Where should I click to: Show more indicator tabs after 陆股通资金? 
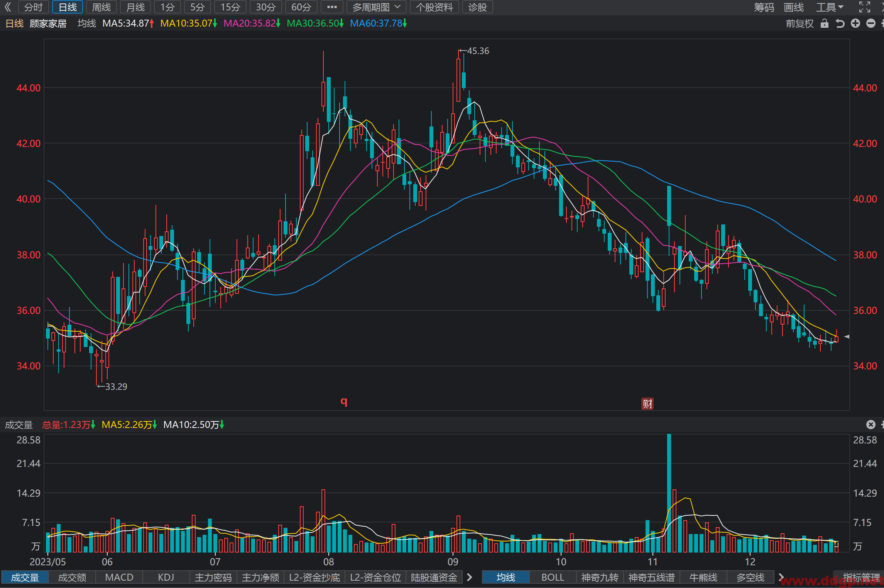click(x=470, y=577)
